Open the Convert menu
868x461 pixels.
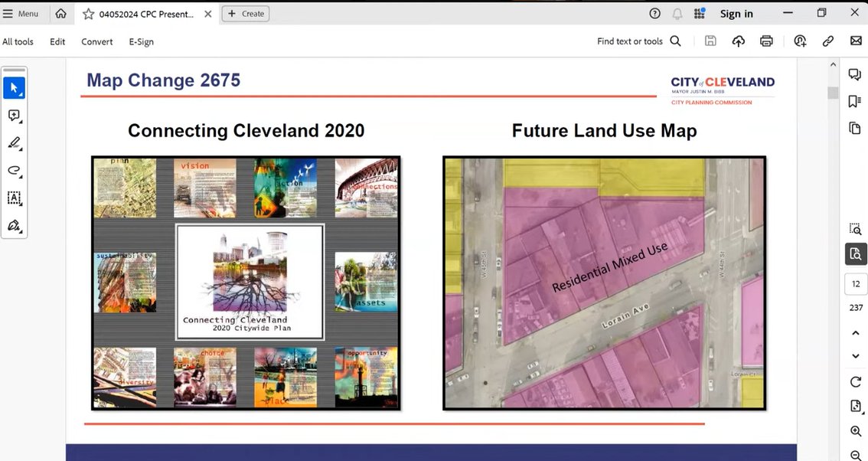[x=97, y=41]
